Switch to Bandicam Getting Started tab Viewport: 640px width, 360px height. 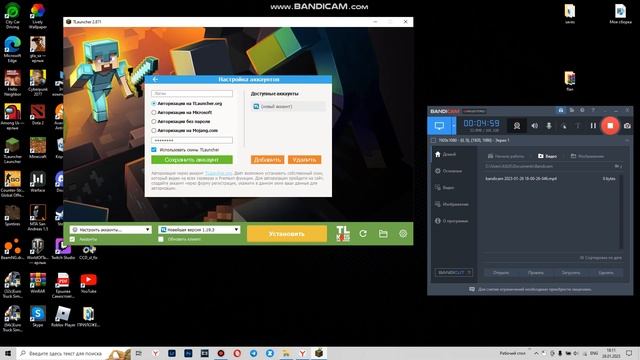(x=506, y=156)
